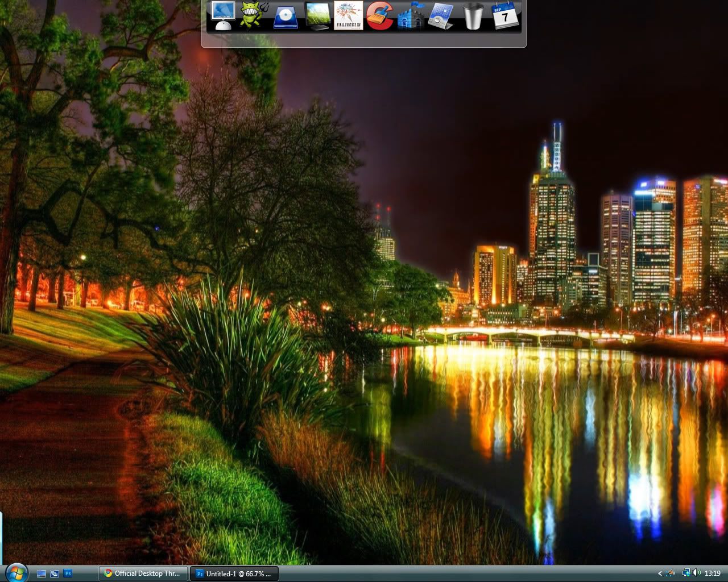Click the orange and blue tray icon

pos(671,573)
